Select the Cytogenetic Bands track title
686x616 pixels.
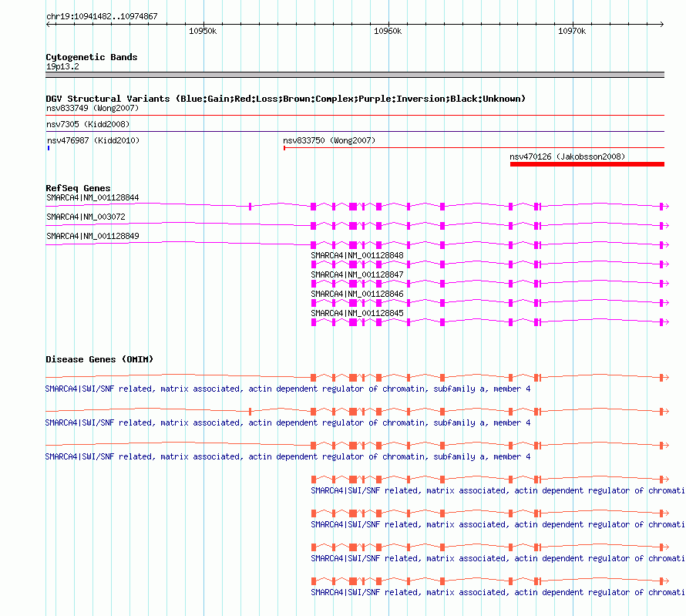[92, 57]
